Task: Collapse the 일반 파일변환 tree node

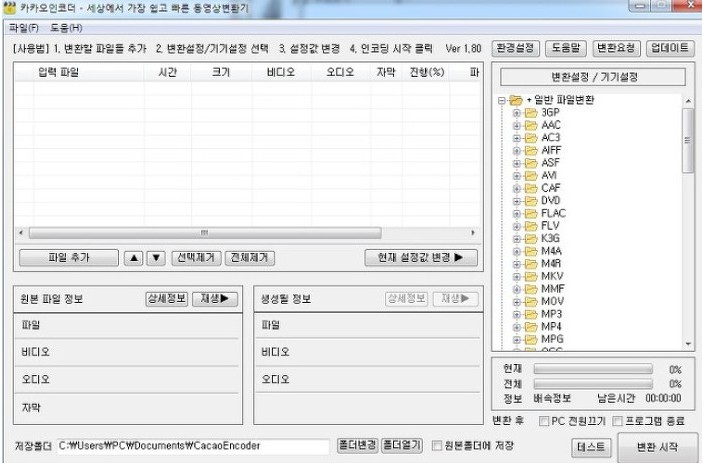Action: click(x=502, y=100)
